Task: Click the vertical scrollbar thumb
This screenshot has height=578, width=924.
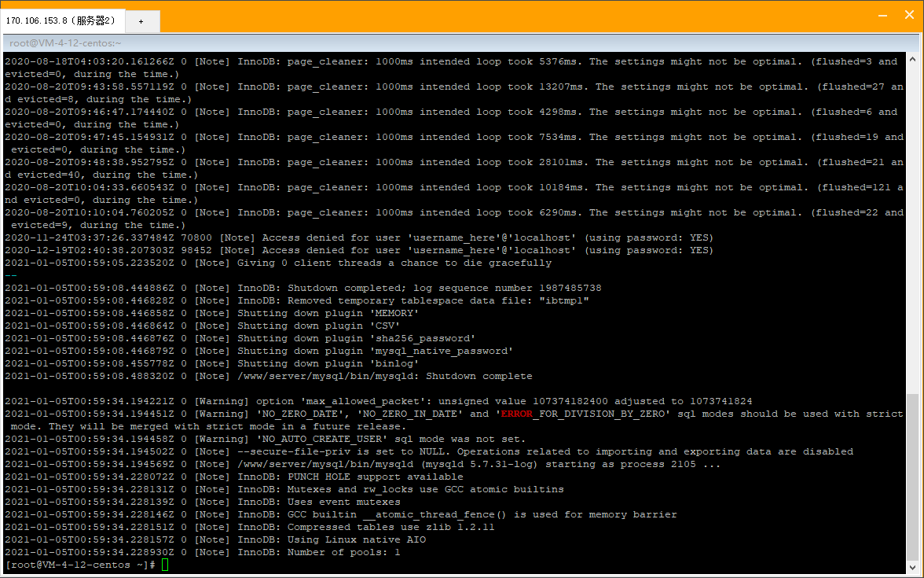Action: (x=912, y=478)
